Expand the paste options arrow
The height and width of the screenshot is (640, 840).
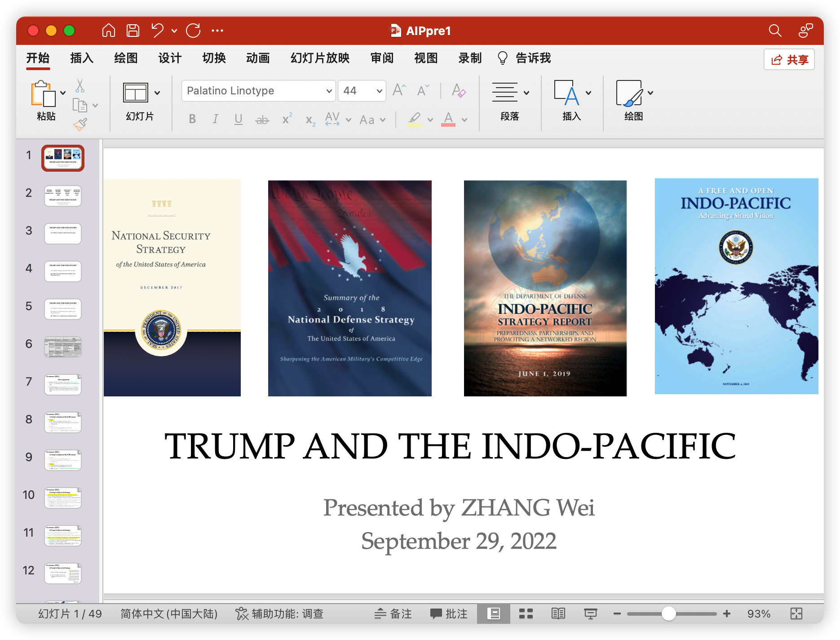63,93
